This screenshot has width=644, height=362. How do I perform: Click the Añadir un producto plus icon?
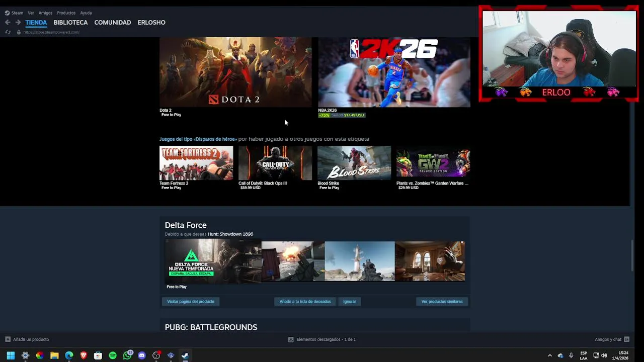(x=8, y=339)
